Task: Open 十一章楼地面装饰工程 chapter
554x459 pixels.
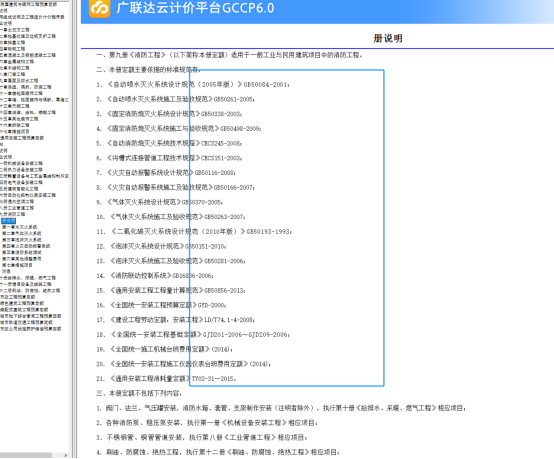Action: tap(21, 93)
